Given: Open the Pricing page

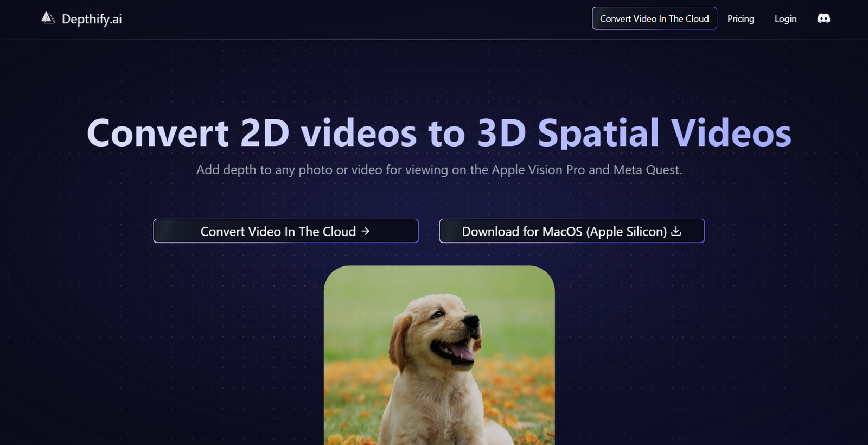Looking at the screenshot, I should pos(741,18).
